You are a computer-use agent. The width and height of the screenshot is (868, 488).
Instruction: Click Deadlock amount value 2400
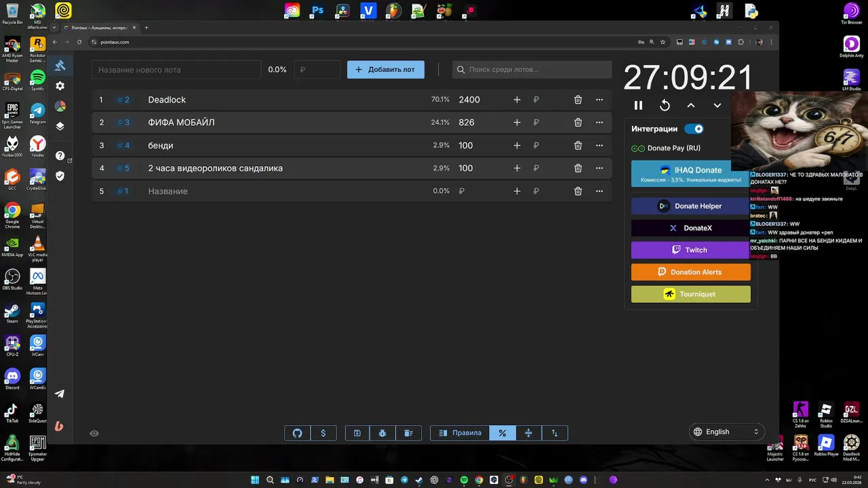pos(469,100)
